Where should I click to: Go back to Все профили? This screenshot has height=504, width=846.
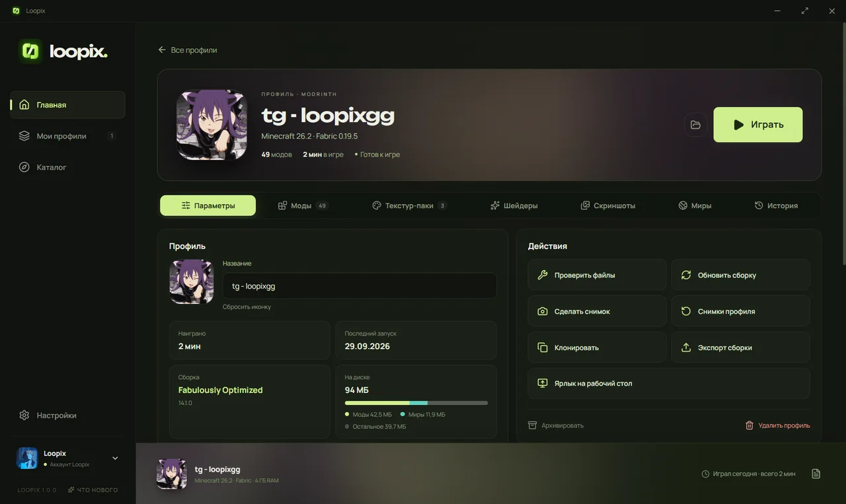188,50
